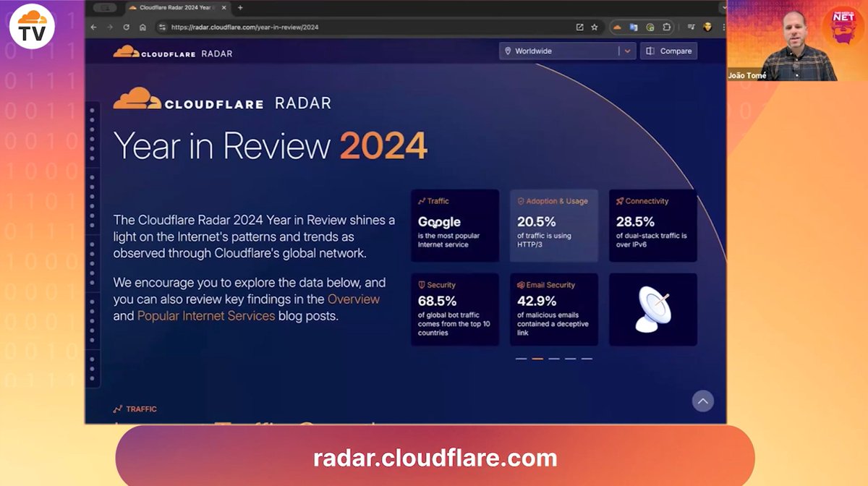Select the last carousel dash indicator

pos(587,359)
